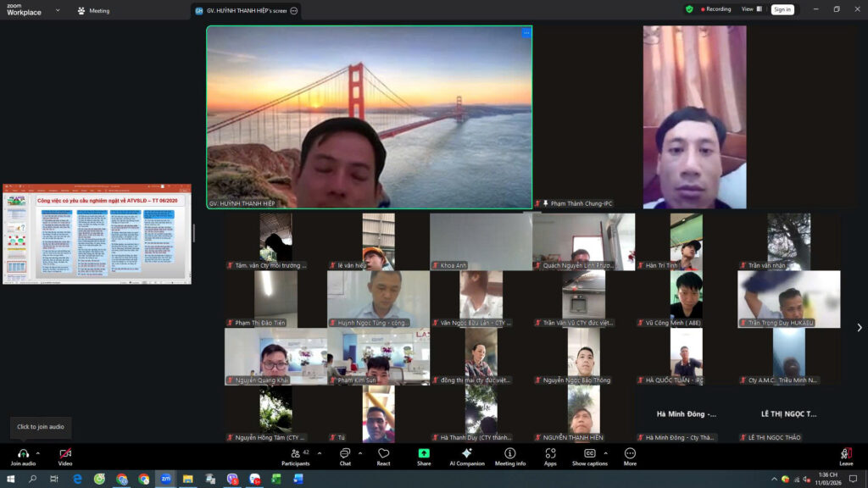This screenshot has width=868, height=488.
Task: Turn on the camera with Video button
Action: 65,454
